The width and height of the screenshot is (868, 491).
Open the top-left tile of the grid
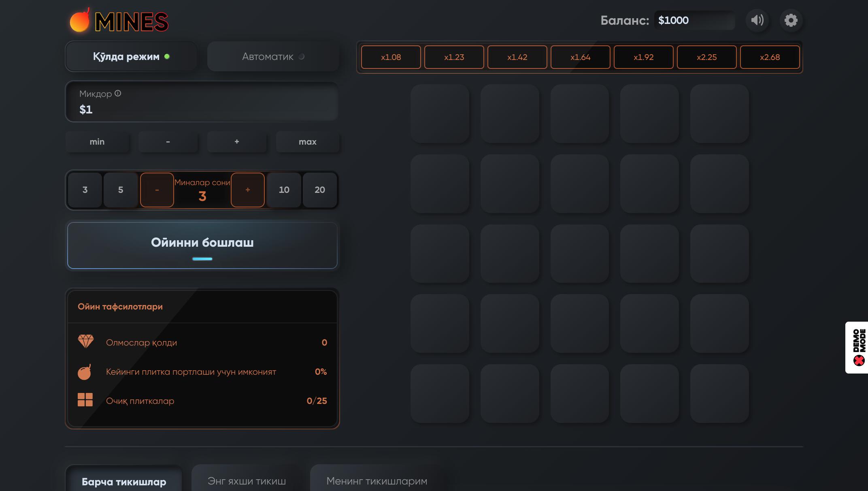coord(440,113)
